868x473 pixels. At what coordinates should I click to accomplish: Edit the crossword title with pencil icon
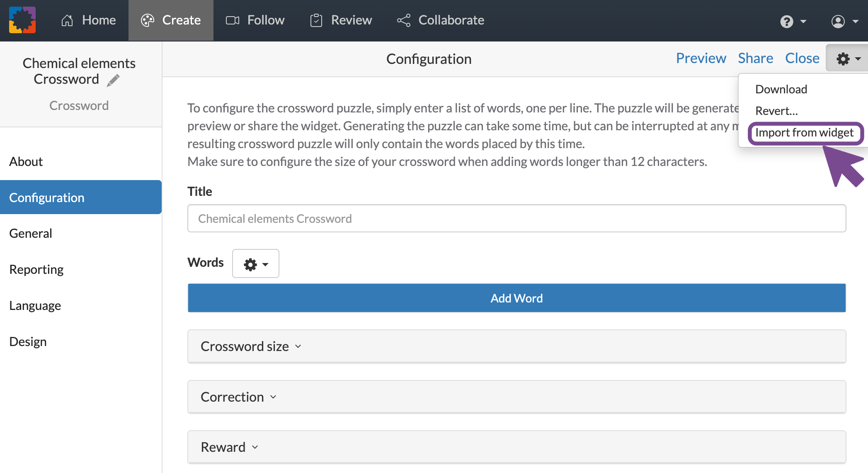coord(113,80)
